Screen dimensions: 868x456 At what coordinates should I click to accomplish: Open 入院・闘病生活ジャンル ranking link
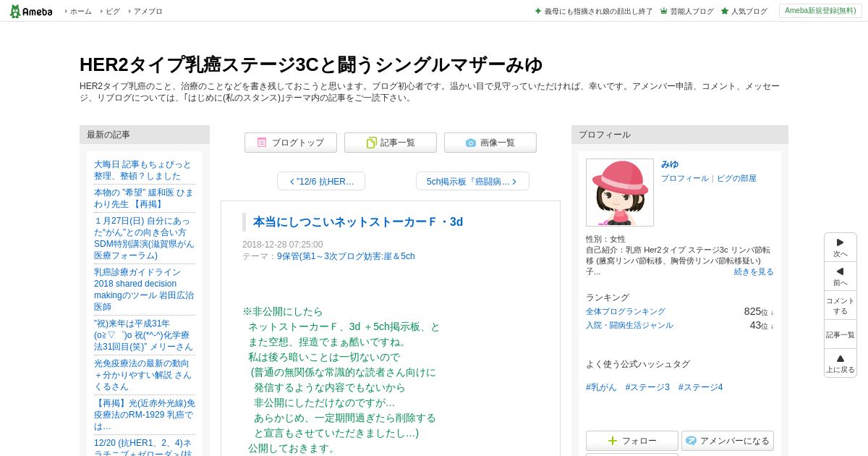(x=629, y=326)
